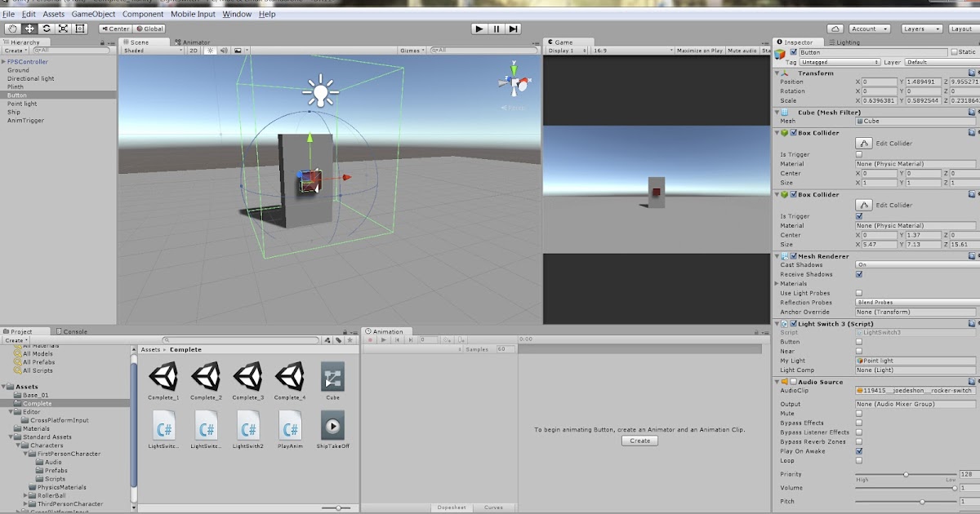
Task: Disable Play On Awake for the Audio Source
Action: tap(859, 450)
